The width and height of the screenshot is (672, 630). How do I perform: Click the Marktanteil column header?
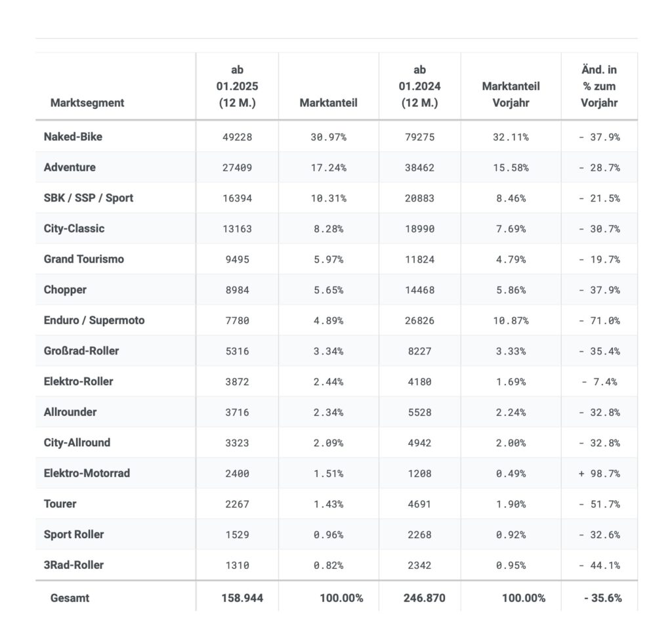(x=328, y=102)
